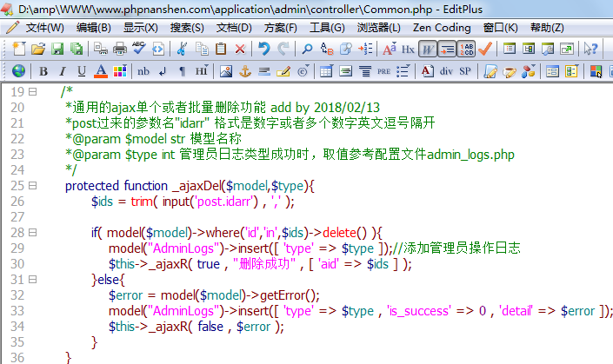Insert an image tag with the picture icon

click(x=226, y=71)
